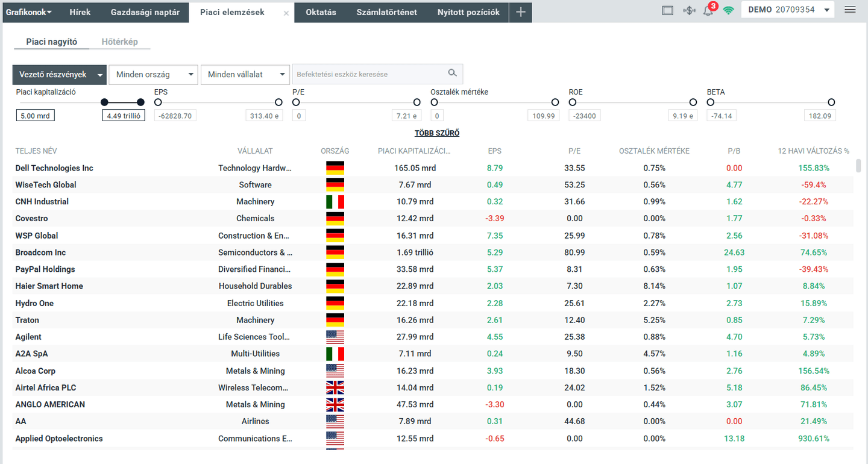
Task: Click the ROE filter minimum slider handle
Action: click(x=573, y=102)
